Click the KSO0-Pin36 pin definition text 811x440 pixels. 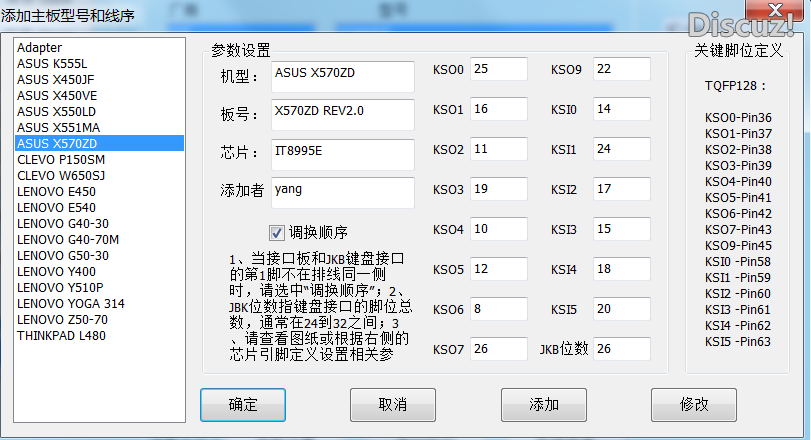(738, 118)
